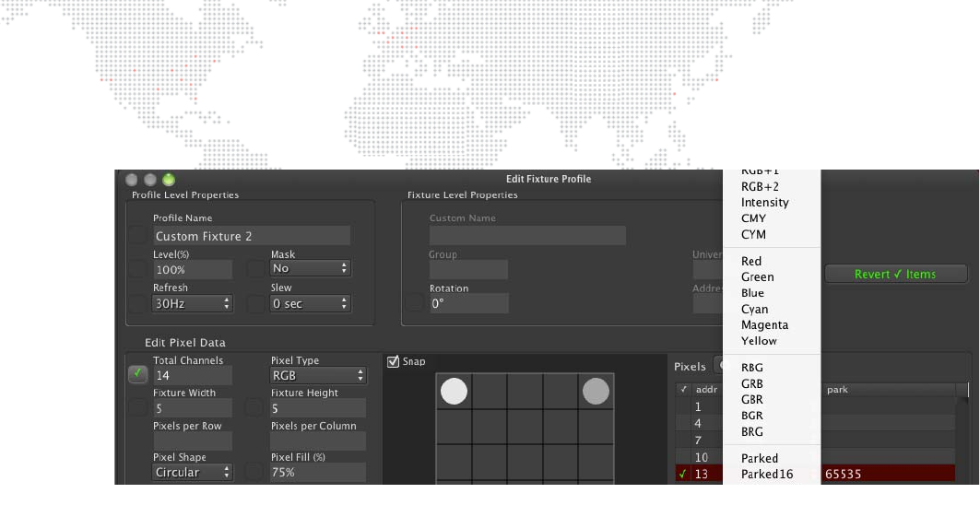
Task: Choose Parked16 in the popup menu
Action: coord(766,475)
